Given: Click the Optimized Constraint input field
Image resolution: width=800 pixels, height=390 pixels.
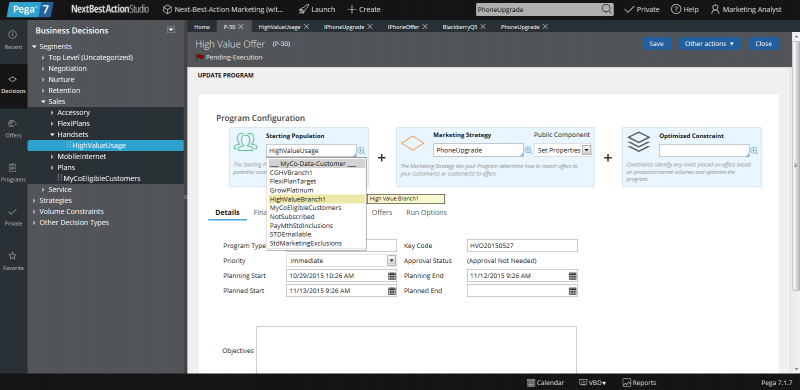Looking at the screenshot, I should 704,151.
